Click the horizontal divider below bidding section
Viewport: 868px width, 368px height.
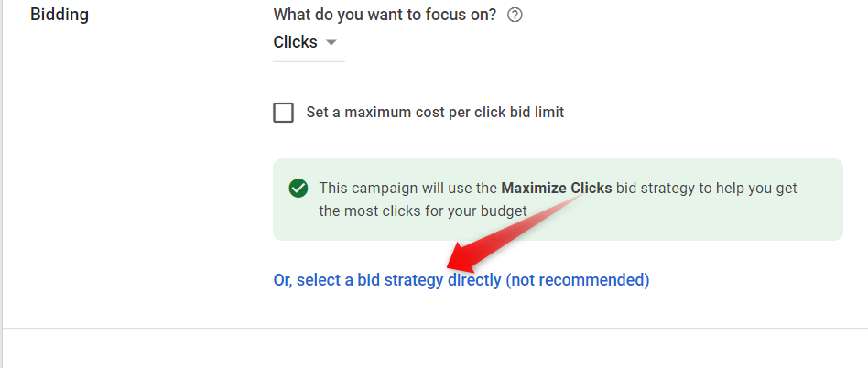435,328
